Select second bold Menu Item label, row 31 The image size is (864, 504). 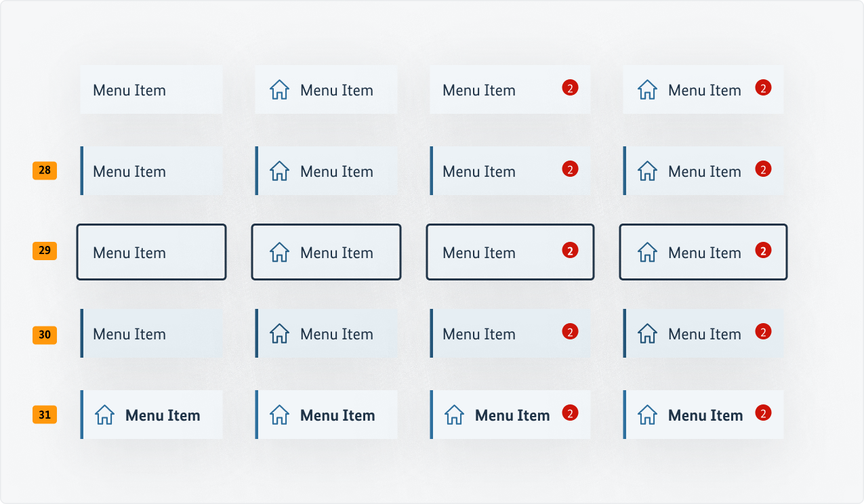point(337,415)
